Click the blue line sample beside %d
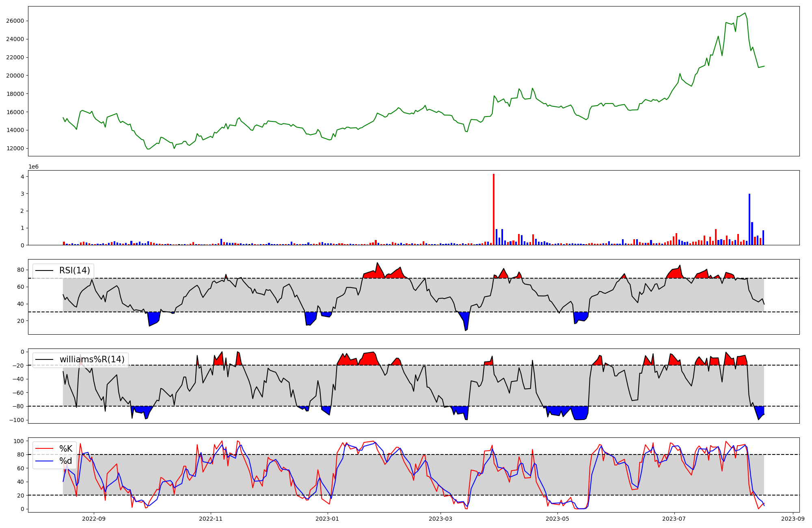The height and width of the screenshot is (528, 812). (44, 461)
